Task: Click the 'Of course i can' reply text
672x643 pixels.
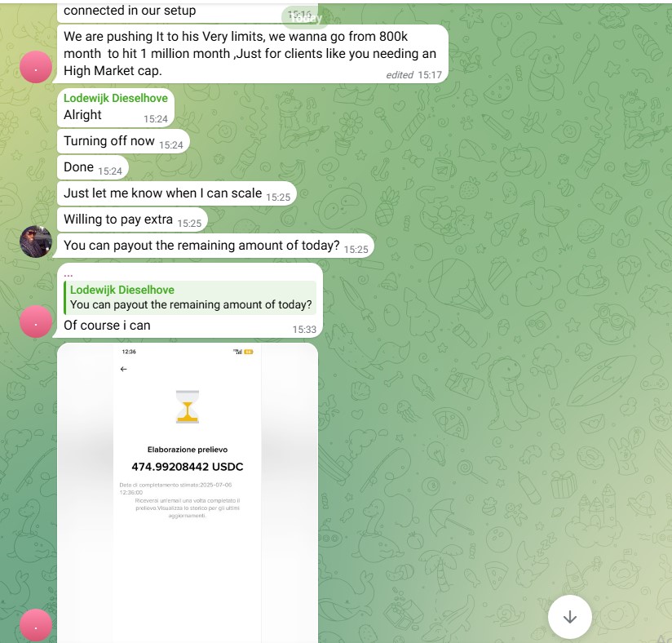Action: (x=107, y=326)
